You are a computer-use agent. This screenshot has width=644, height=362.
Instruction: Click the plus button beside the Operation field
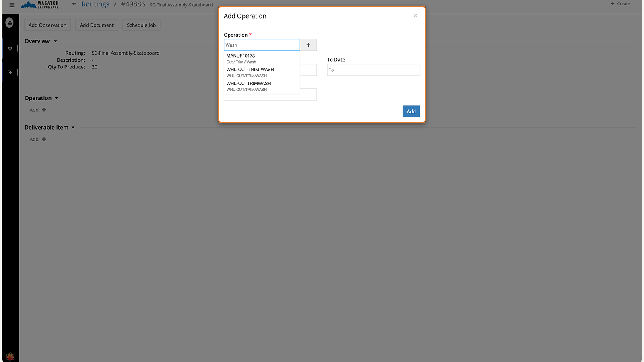coord(308,45)
